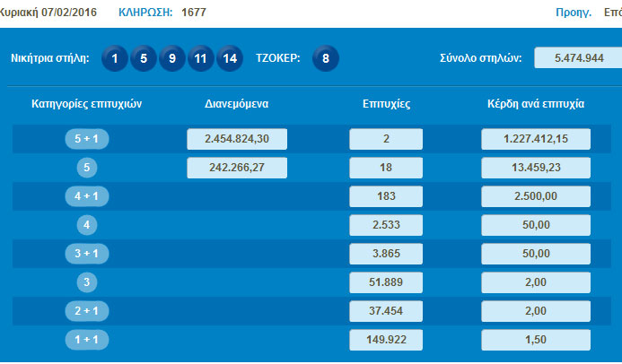Select the number 9 ball
The image size is (622, 364).
pyautogui.click(x=171, y=59)
